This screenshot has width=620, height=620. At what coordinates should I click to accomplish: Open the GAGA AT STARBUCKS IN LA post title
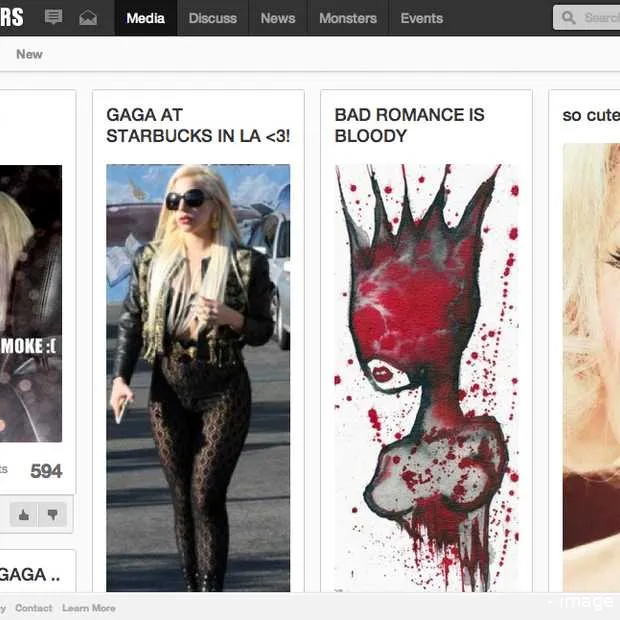click(x=198, y=125)
